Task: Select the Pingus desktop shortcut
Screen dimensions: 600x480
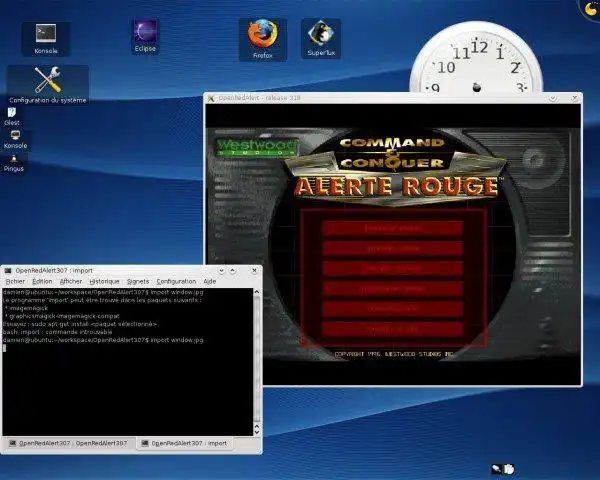Action: click(x=14, y=163)
